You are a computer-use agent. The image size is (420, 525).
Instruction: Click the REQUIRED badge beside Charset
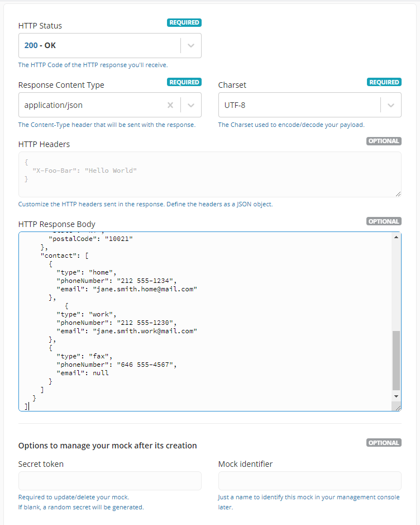(384, 82)
